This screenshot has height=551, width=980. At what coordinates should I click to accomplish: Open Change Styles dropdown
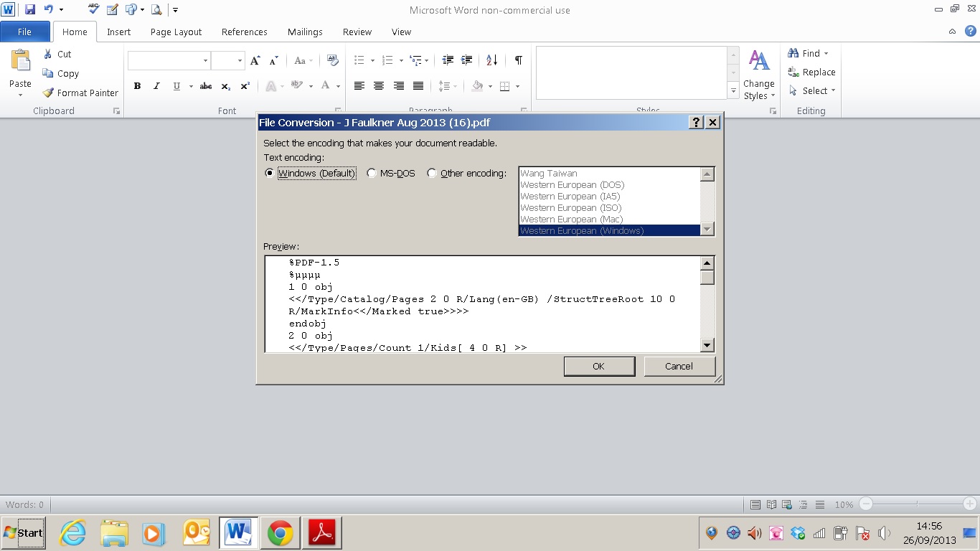point(759,75)
